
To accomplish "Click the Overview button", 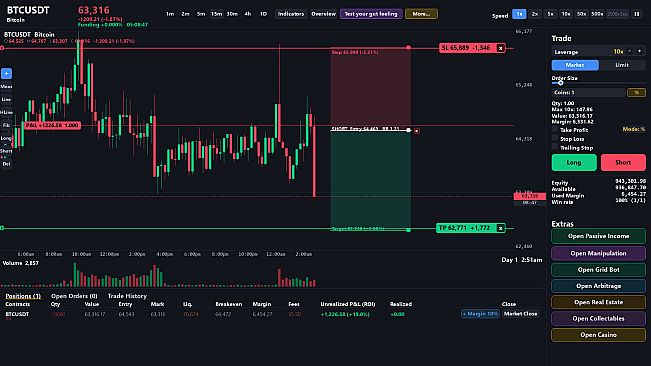I will tap(323, 14).
